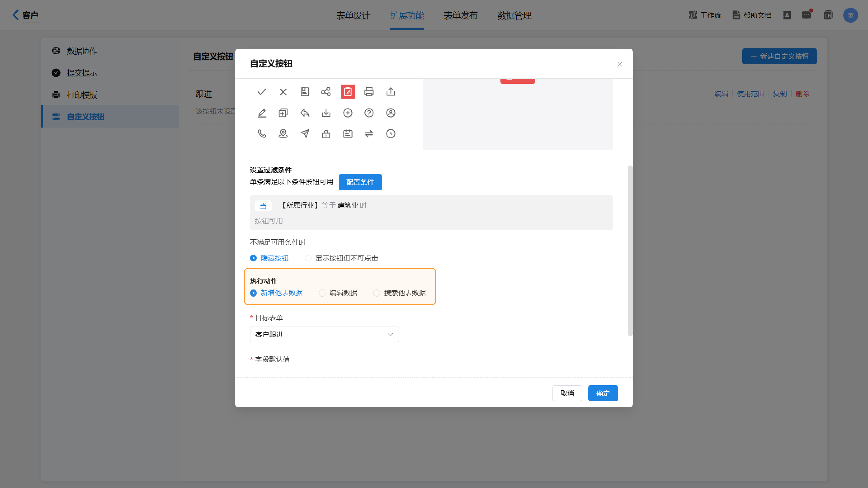868x488 pixels.
Task: Select the upload export icon
Action: click(391, 92)
